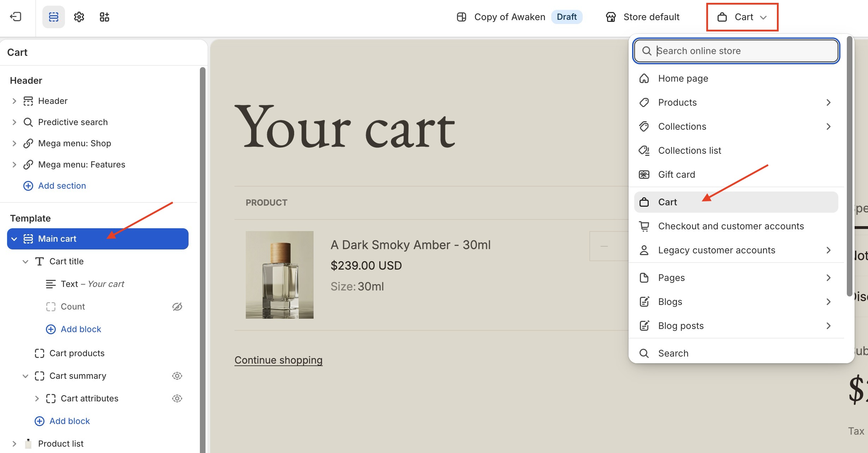
Task: Open the Collections submenu
Action: (x=736, y=127)
